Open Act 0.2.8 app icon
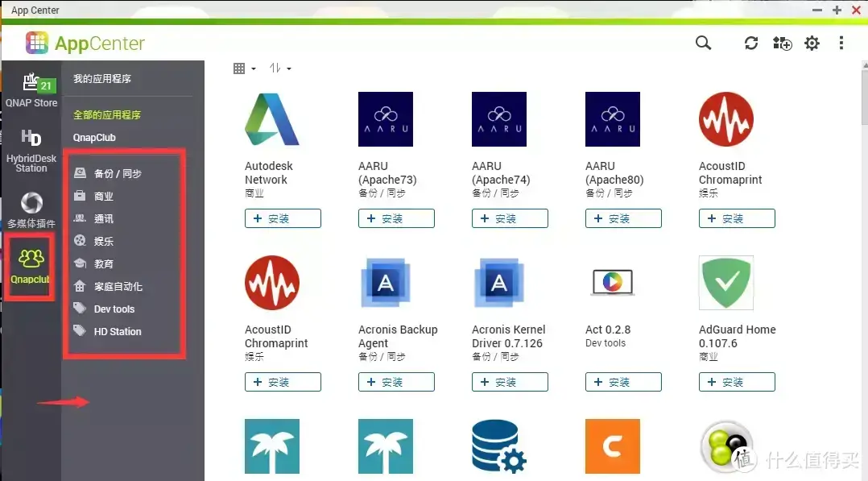Image resolution: width=868 pixels, height=481 pixels. 612,283
